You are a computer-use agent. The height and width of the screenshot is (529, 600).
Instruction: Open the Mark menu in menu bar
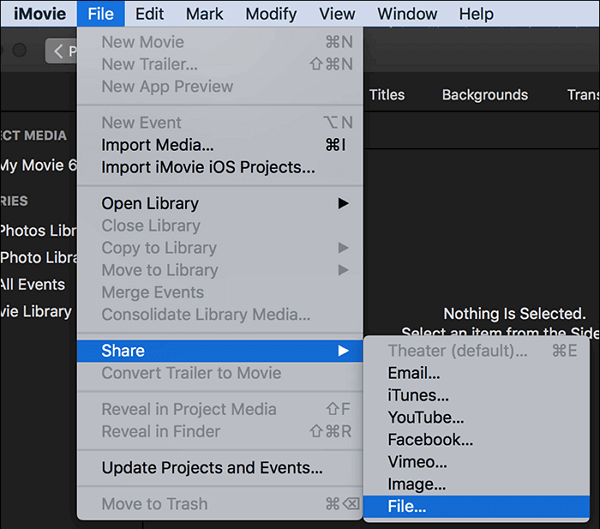point(205,14)
